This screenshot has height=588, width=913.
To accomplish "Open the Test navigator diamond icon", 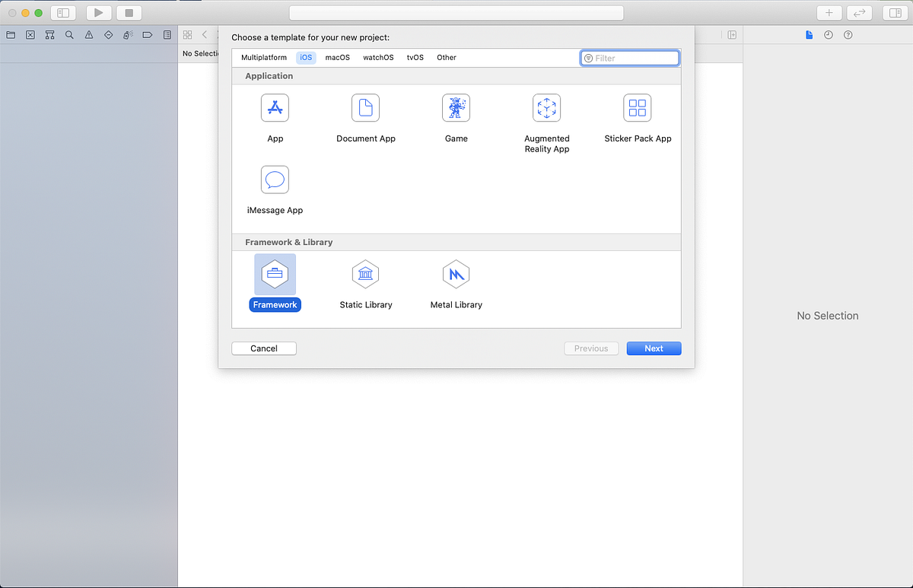I will [108, 34].
